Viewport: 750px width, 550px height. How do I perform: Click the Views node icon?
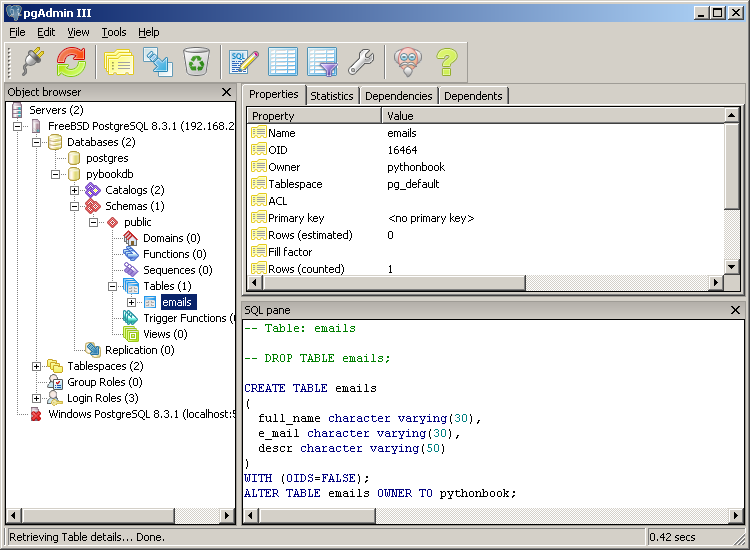[131, 334]
